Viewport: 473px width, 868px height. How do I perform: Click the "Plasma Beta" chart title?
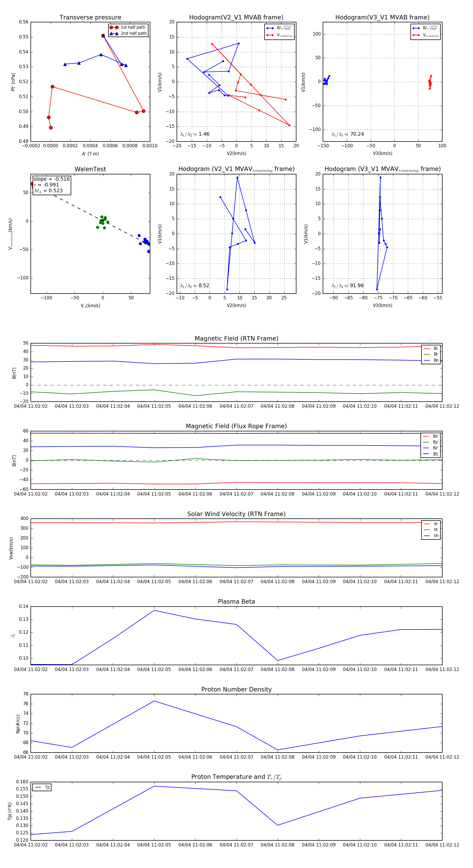(236, 602)
